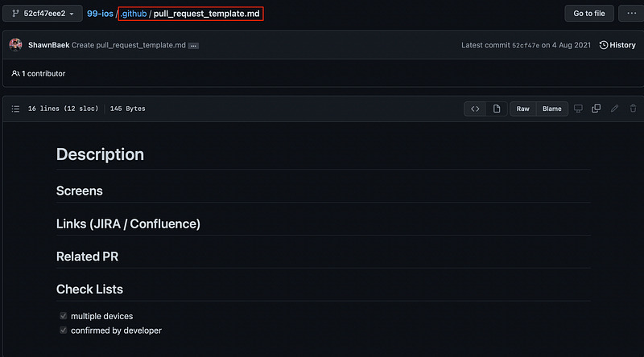644x357 pixels.
Task: Display the source code view
Action: pyautogui.click(x=475, y=109)
